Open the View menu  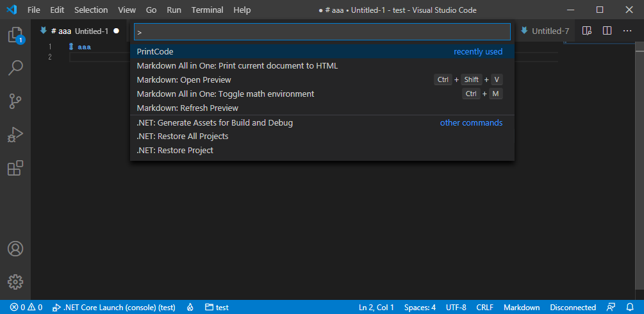pyautogui.click(x=127, y=10)
